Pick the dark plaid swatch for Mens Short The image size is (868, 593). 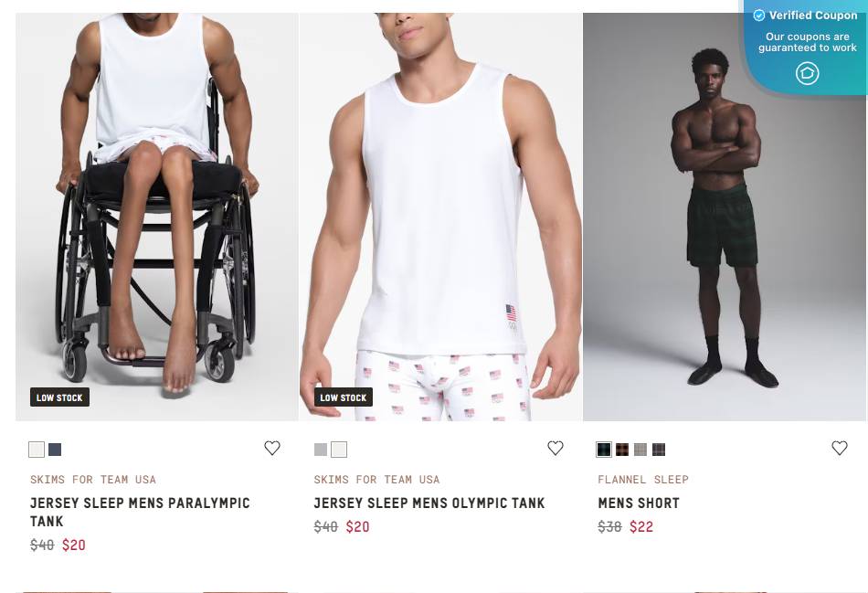click(x=604, y=449)
